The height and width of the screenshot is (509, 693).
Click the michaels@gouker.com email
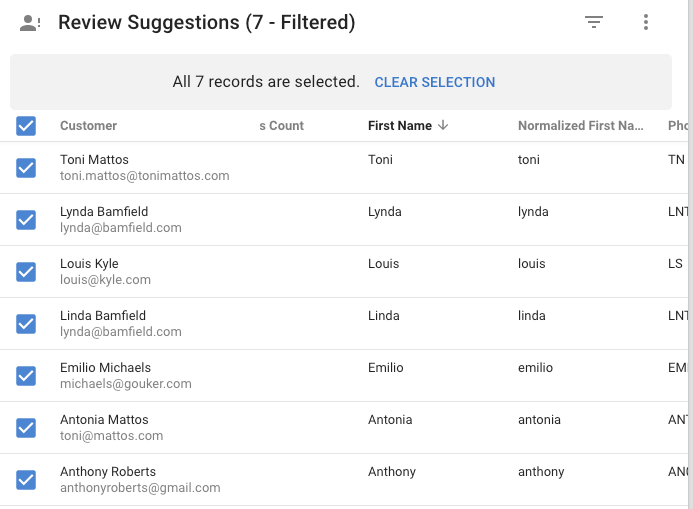126,384
